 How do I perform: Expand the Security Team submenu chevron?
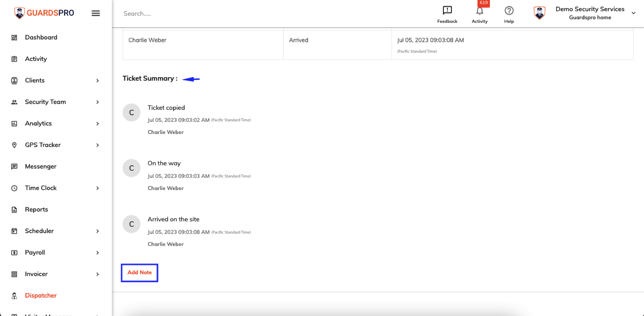tap(98, 102)
